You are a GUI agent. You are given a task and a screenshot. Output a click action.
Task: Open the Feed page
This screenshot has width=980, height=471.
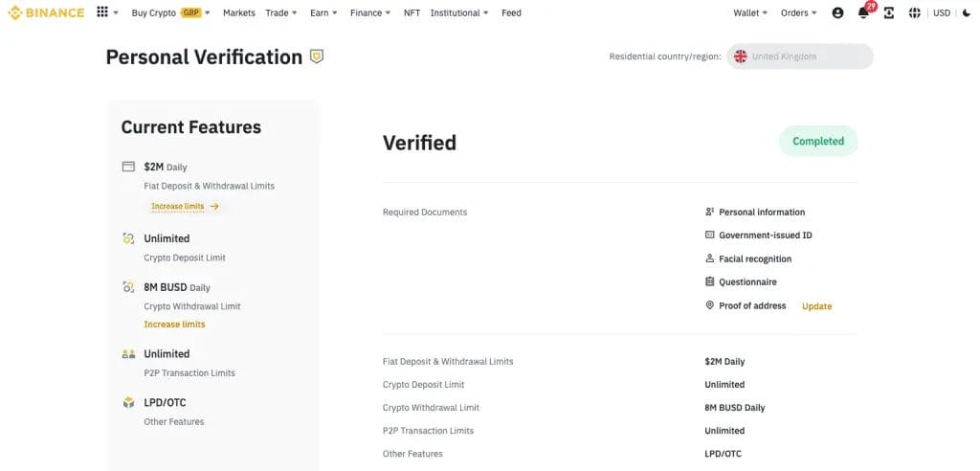[x=511, y=12]
